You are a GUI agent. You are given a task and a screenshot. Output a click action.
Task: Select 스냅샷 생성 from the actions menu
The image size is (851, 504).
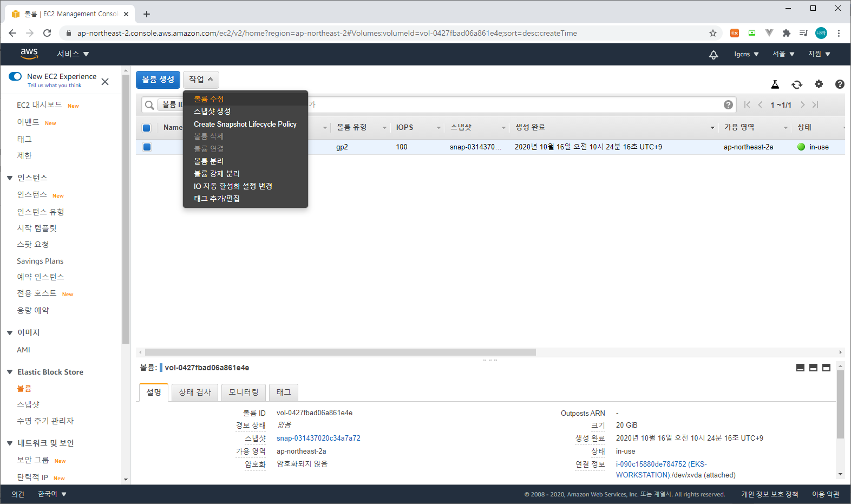245,112
